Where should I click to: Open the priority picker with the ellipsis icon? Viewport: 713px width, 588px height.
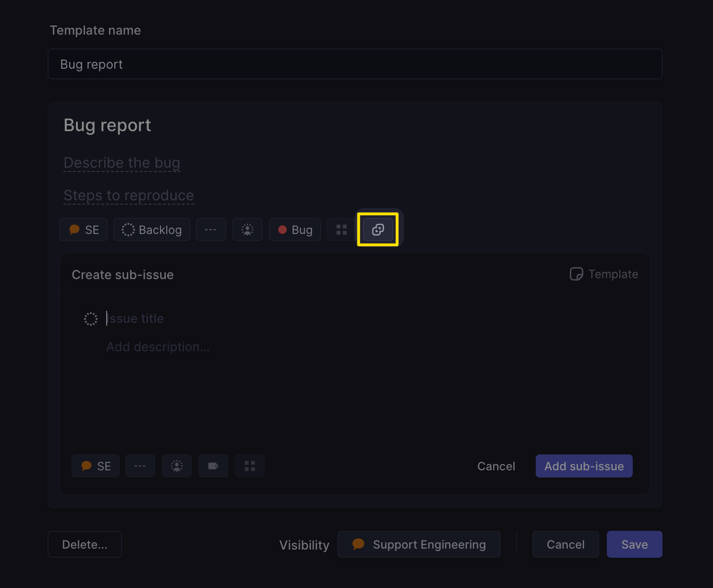210,230
